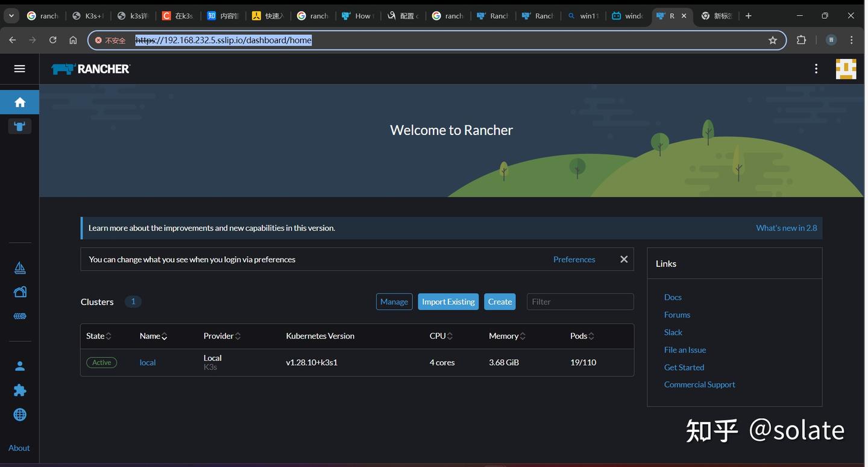
Task: Open What's new in 2.8 link
Action: [x=787, y=228]
